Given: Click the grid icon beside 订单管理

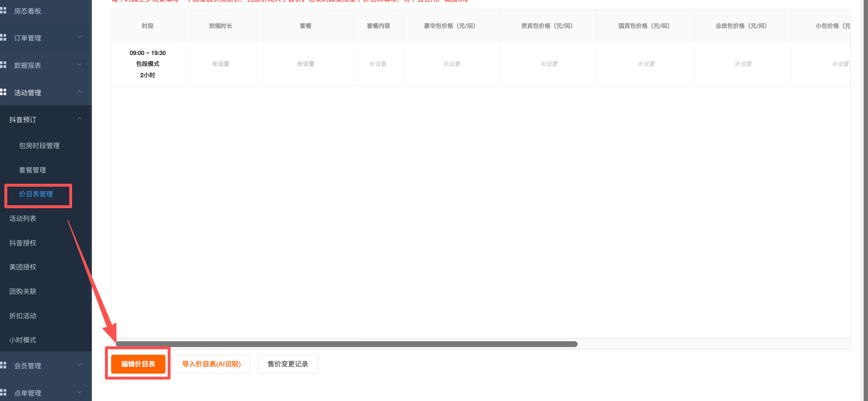Looking at the screenshot, I should click(3, 38).
